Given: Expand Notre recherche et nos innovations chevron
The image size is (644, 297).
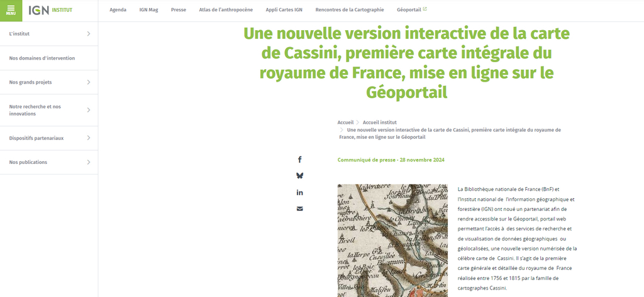Looking at the screenshot, I should tap(88, 110).
